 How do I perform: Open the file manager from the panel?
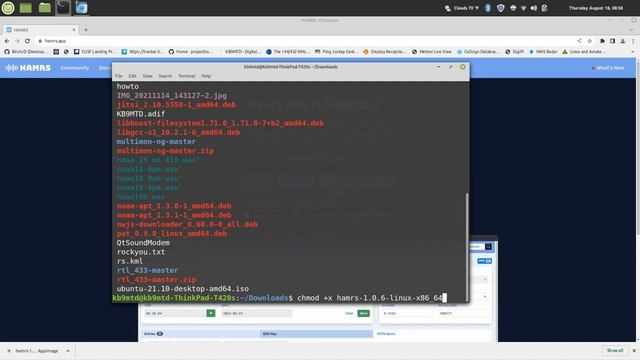point(44,8)
